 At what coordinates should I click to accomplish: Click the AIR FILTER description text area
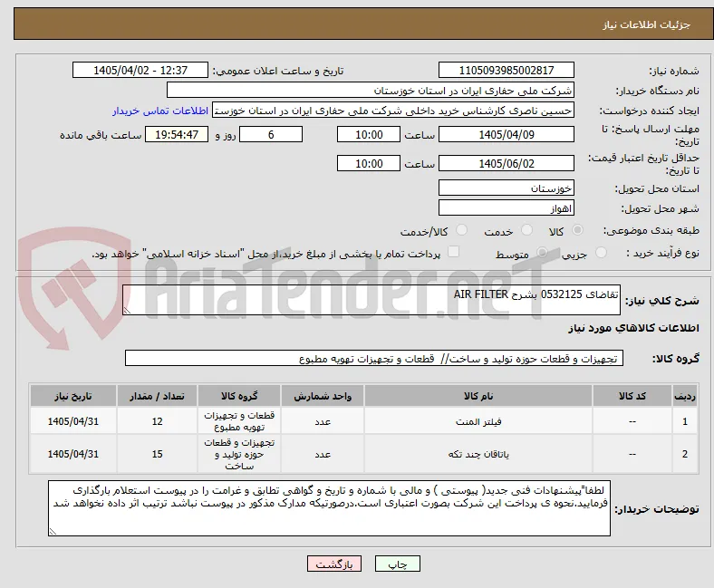coord(371,300)
